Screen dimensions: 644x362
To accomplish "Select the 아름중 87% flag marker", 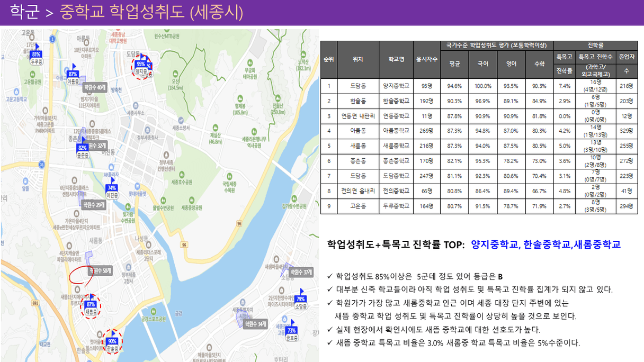I will (73, 75).
